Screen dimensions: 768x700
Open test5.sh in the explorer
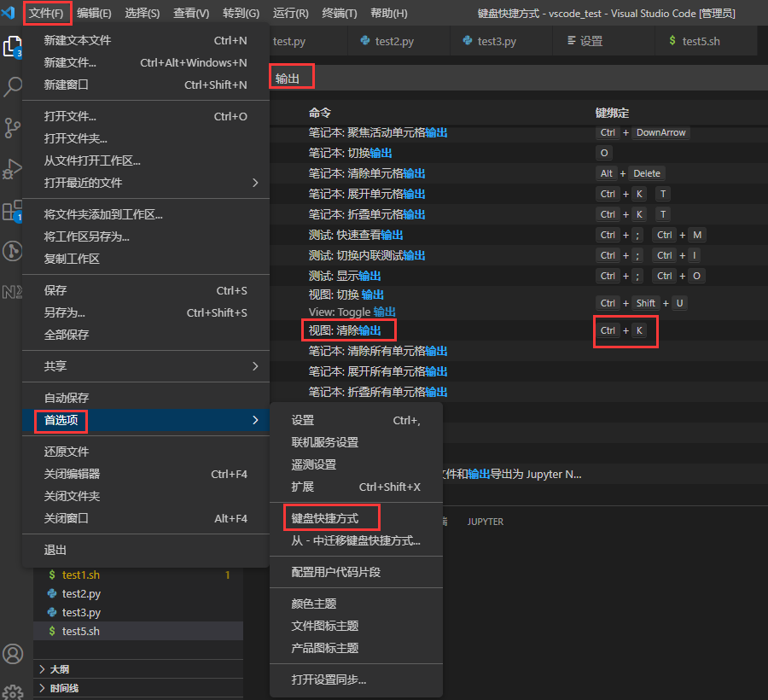point(138,632)
